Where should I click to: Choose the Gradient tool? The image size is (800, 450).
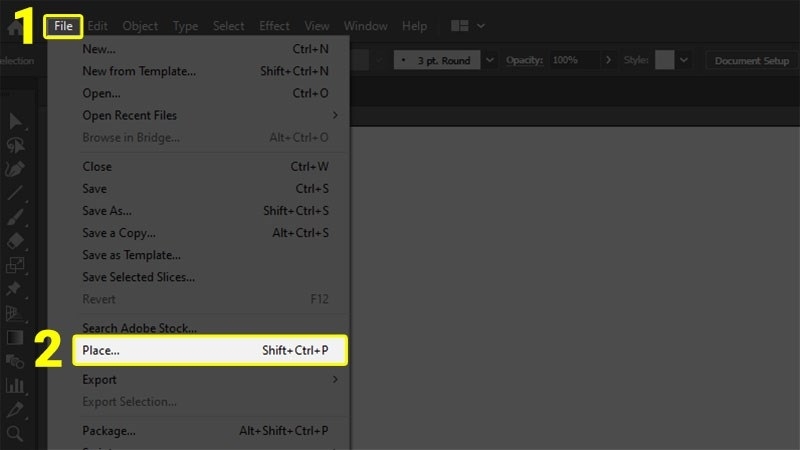(x=15, y=338)
